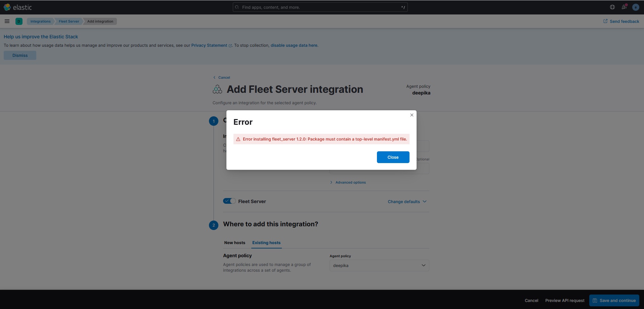Open the Privacy Statement link

(x=209, y=45)
